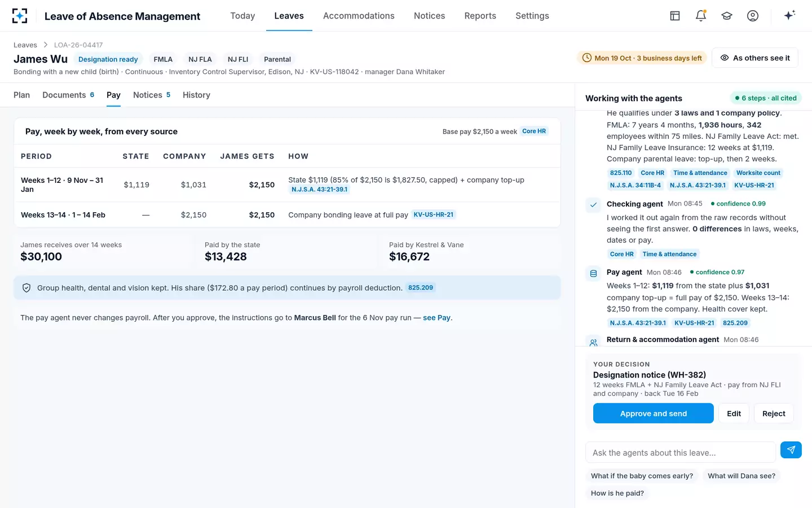The height and width of the screenshot is (508, 812).
Task: Click the Return & accommodation agent people icon
Action: pos(593,342)
